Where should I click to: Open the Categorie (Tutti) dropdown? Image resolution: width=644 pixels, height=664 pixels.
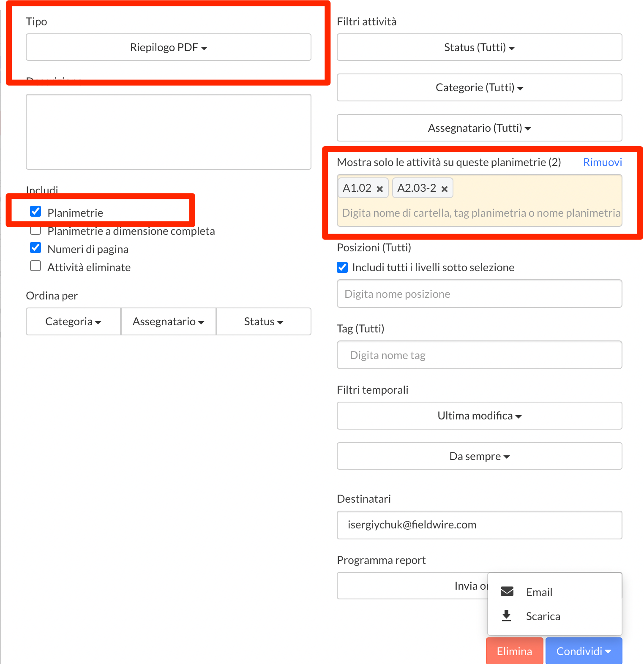479,87
